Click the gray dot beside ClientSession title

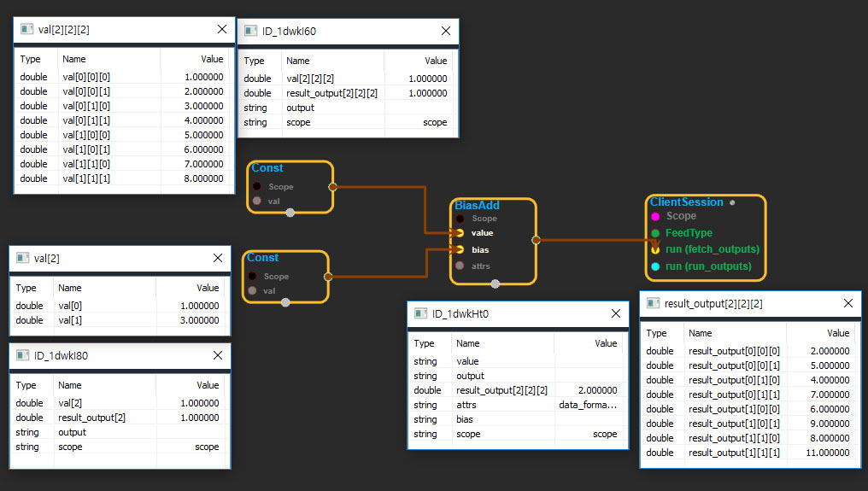coord(732,203)
